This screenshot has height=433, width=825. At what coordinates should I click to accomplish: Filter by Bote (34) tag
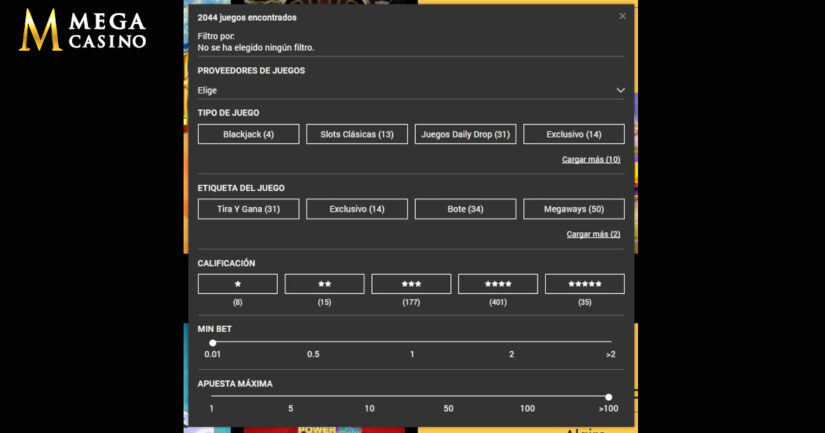click(465, 209)
